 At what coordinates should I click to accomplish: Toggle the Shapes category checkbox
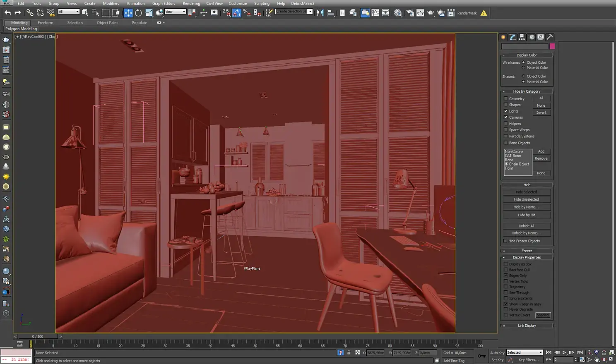[x=505, y=105]
